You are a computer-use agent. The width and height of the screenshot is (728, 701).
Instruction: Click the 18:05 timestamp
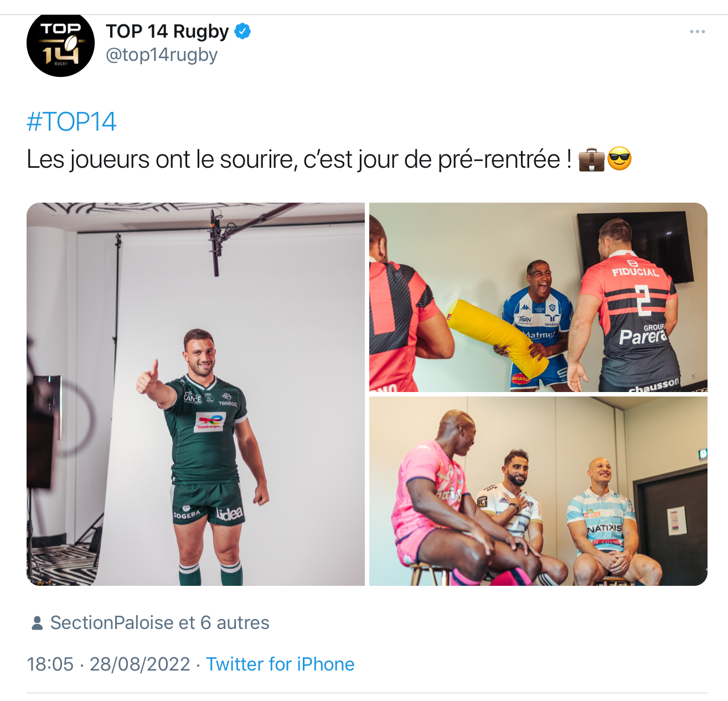pyautogui.click(x=50, y=664)
